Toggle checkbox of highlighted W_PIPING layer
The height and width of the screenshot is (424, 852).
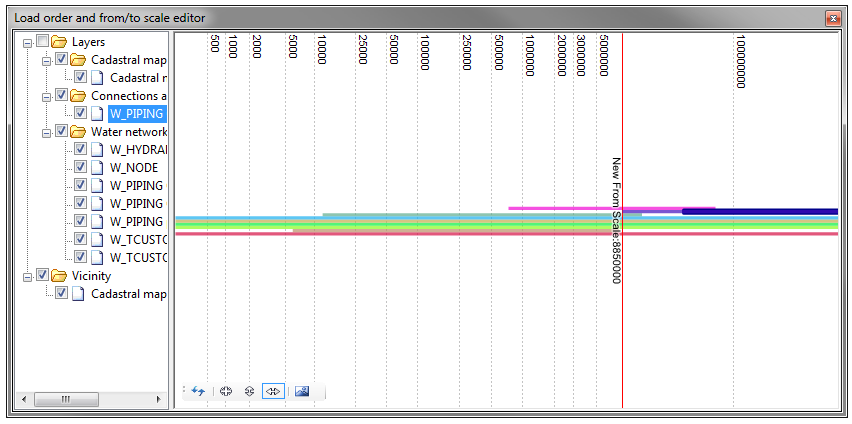click(x=80, y=113)
